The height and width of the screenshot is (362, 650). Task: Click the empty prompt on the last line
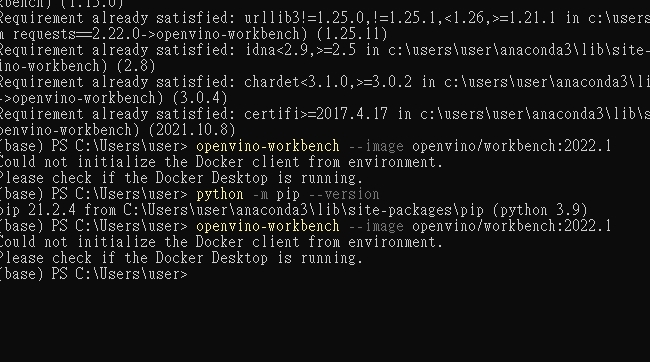click(x=94, y=274)
